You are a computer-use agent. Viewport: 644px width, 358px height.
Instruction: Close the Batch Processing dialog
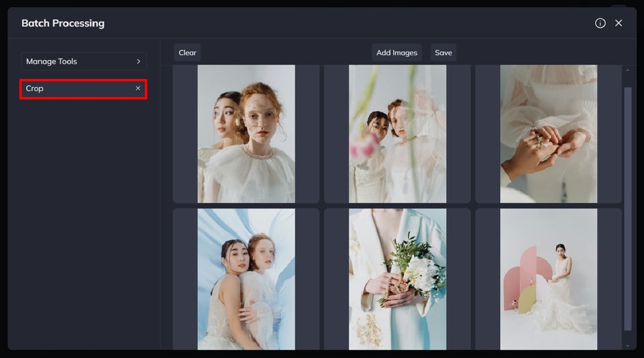coord(618,23)
